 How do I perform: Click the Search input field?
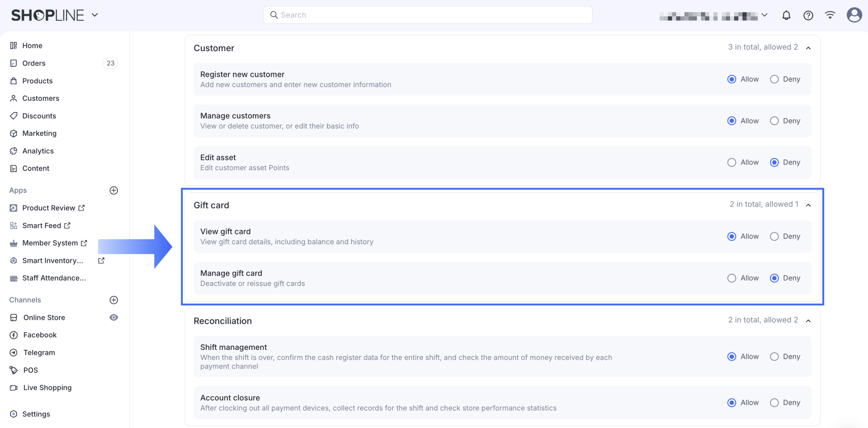point(427,15)
